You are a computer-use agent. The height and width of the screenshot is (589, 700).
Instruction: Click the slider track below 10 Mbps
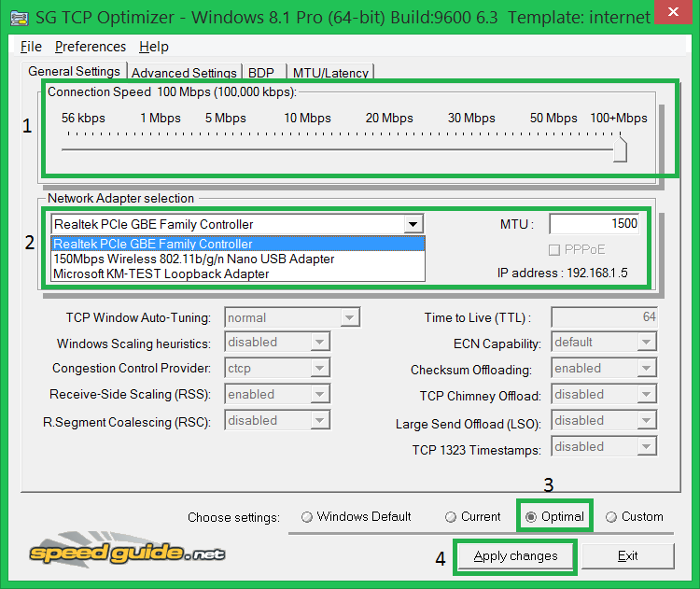308,149
